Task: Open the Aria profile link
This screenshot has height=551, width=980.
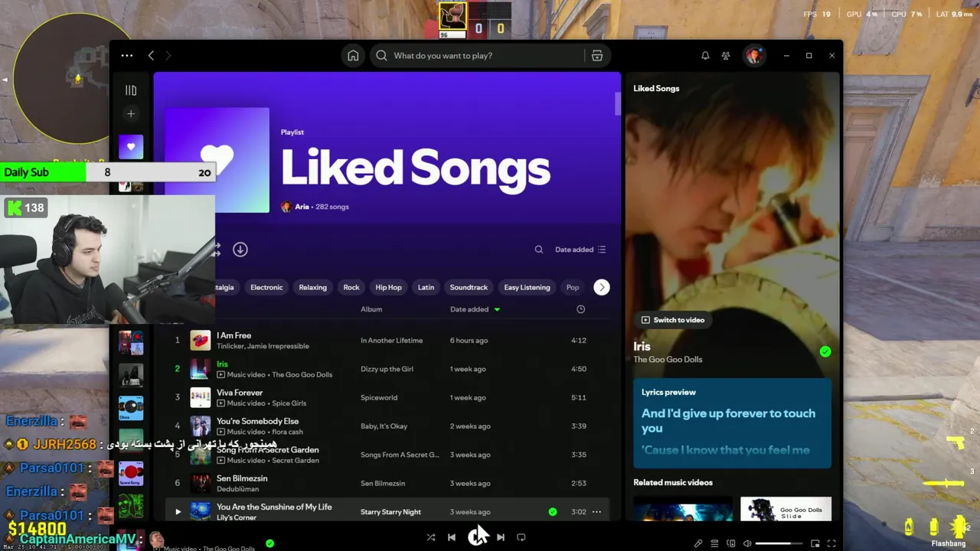Action: click(302, 207)
